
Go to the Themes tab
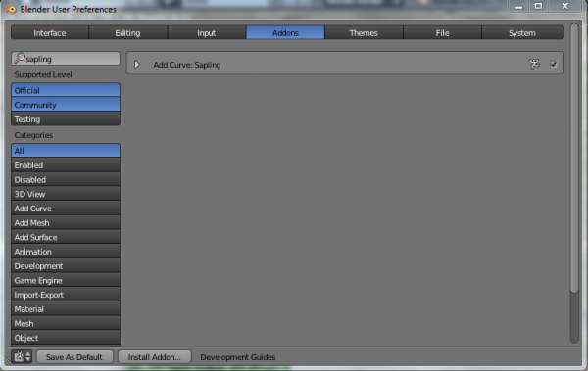tap(364, 33)
